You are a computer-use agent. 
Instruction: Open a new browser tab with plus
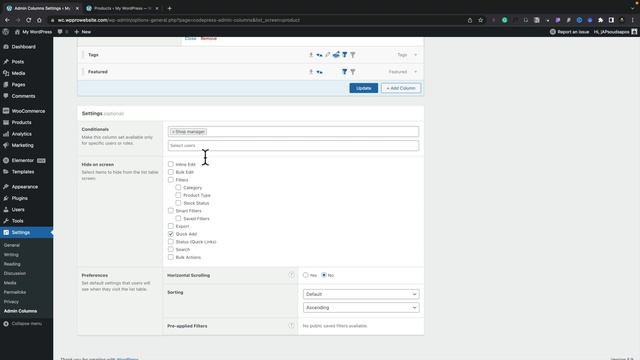click(169, 8)
